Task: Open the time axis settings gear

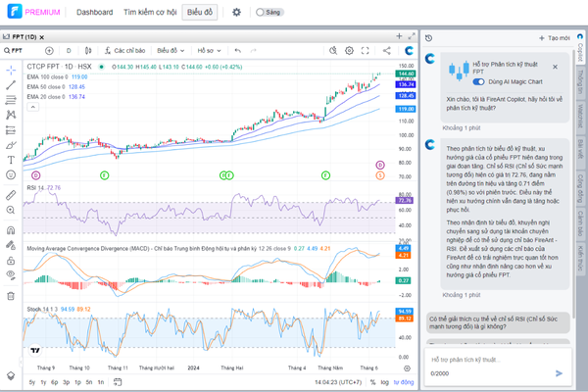Action: coord(407,368)
